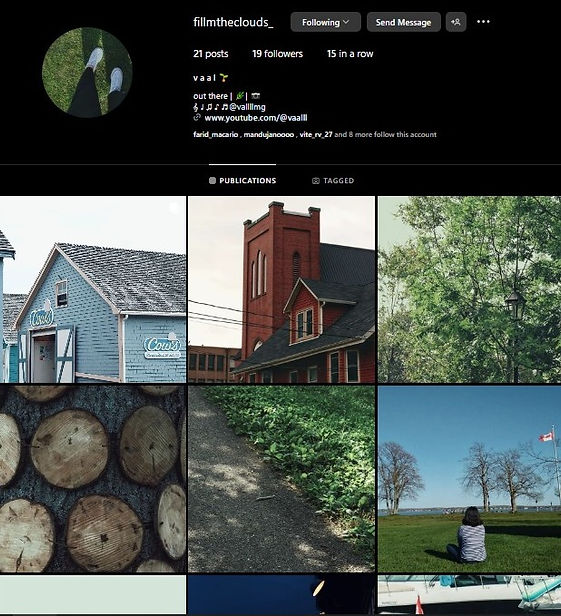The width and height of the screenshot is (561, 616).
Task: Click the link icon beside YouTube URL
Action: tap(197, 117)
